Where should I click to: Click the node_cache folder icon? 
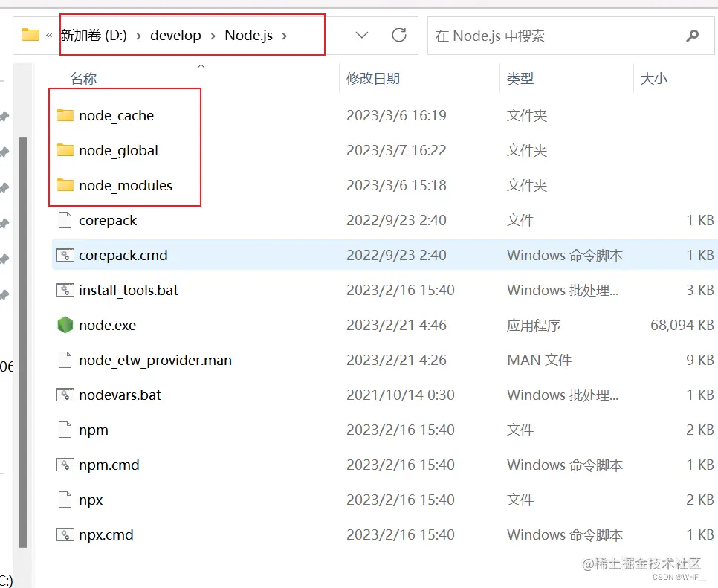pyautogui.click(x=65, y=115)
